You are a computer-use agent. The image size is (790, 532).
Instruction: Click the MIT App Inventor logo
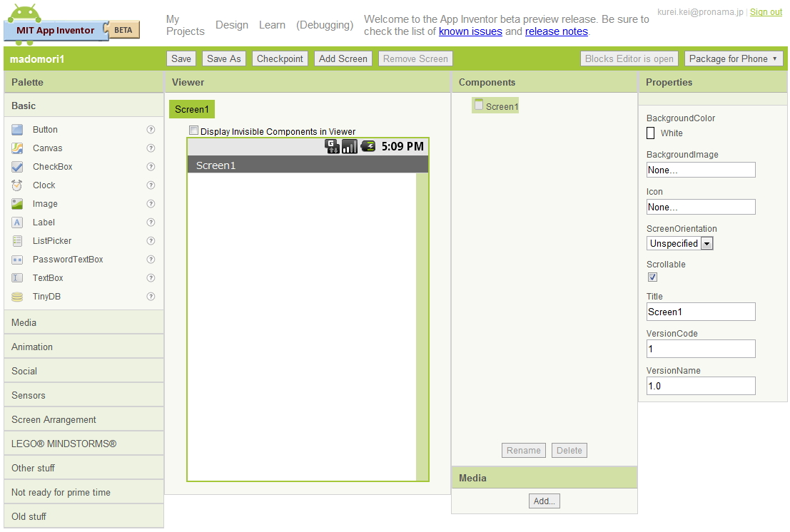click(71, 24)
